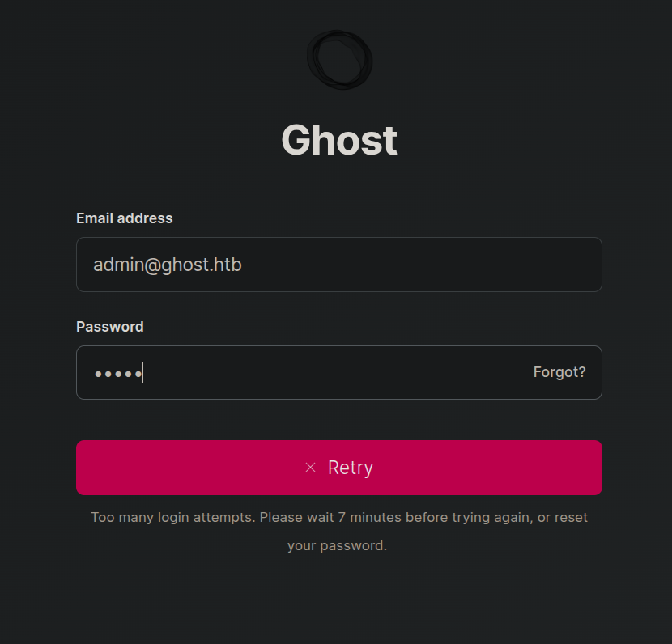672x644 pixels.
Task: Click the divider left of Forgot?
Action: click(x=517, y=372)
